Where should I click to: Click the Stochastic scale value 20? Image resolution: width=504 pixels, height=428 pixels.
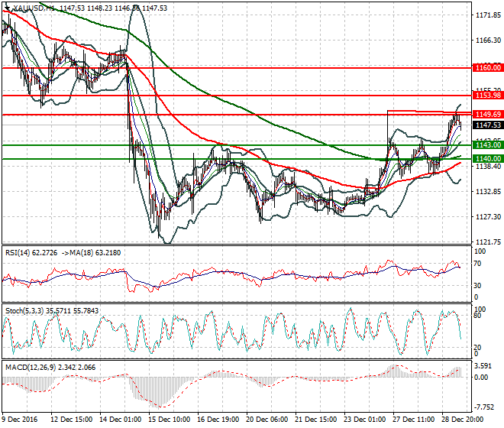[478, 347]
